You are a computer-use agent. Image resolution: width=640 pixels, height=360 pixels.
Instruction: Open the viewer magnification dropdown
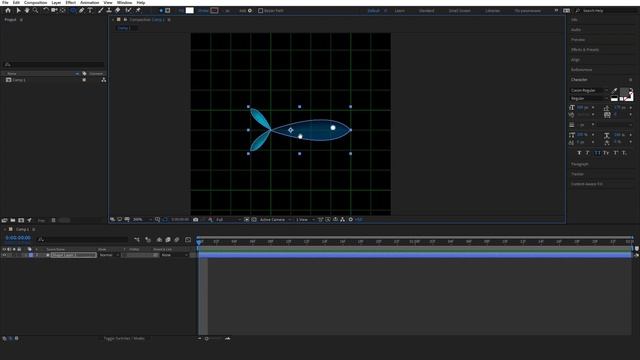[x=142, y=220]
